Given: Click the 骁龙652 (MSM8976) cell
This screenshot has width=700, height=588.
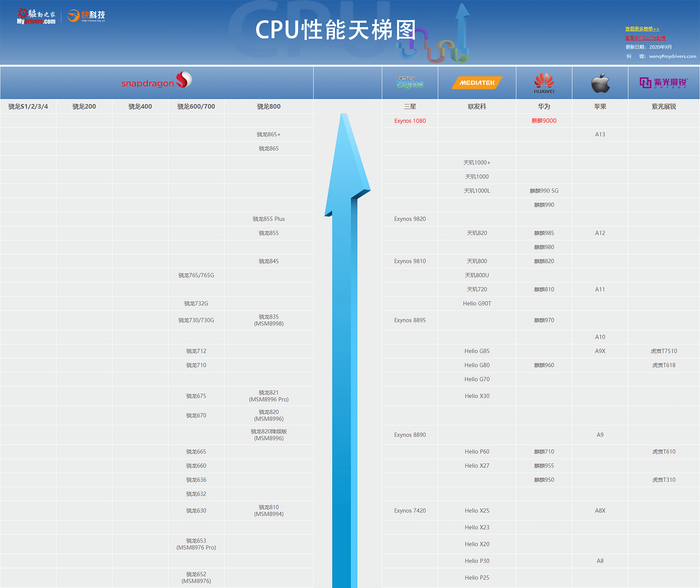Looking at the screenshot, I should pos(196,578).
